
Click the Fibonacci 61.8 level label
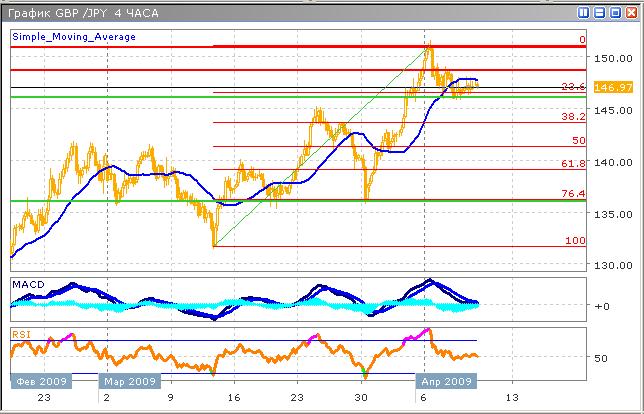572,164
